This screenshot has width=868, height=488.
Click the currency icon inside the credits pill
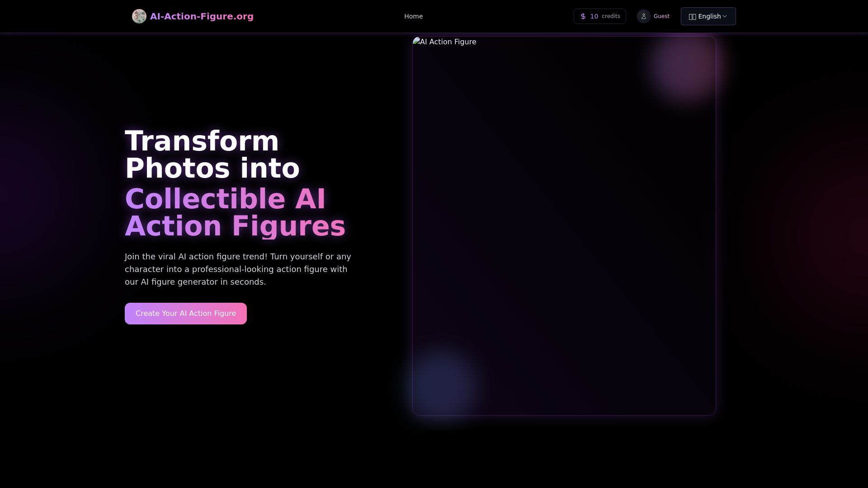(x=583, y=16)
